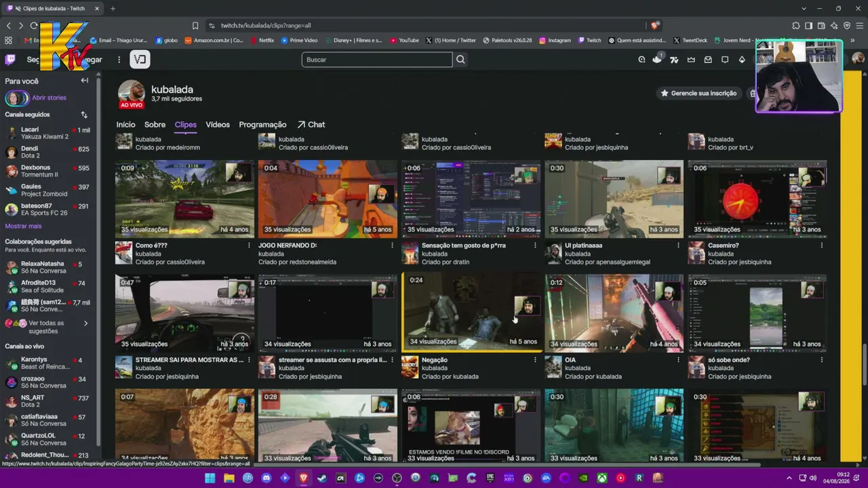
Task: Open Windows Start menu
Action: pos(210,478)
